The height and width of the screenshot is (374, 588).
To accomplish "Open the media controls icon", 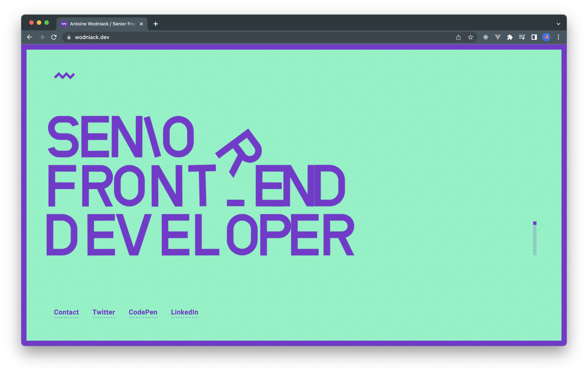I will (522, 37).
